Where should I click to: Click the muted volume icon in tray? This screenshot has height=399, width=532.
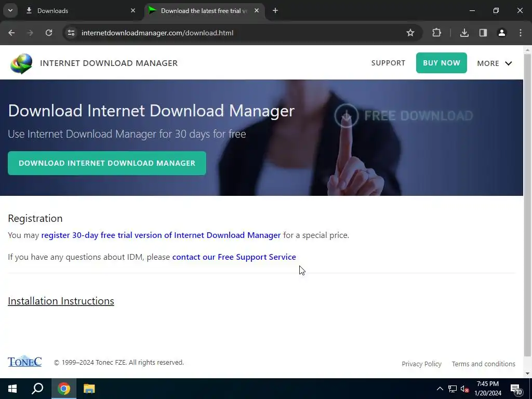click(465, 389)
